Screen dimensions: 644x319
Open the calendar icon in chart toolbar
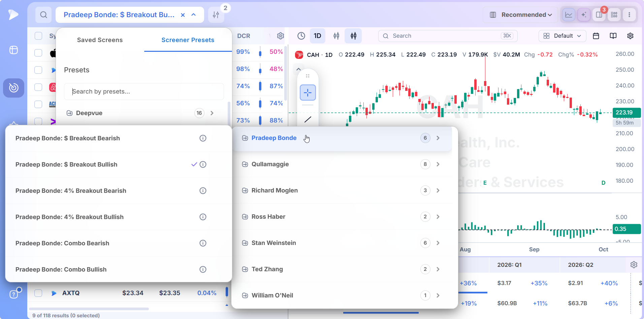click(596, 36)
